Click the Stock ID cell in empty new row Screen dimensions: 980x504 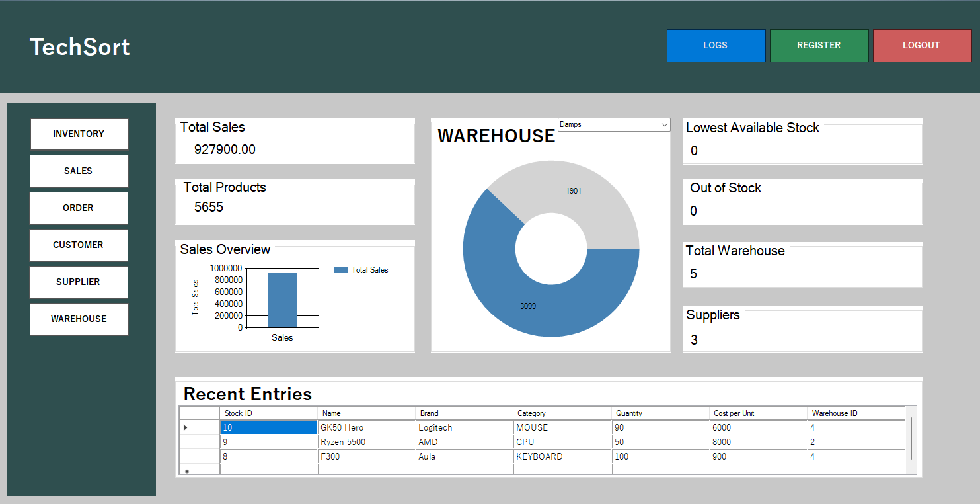tap(268, 470)
